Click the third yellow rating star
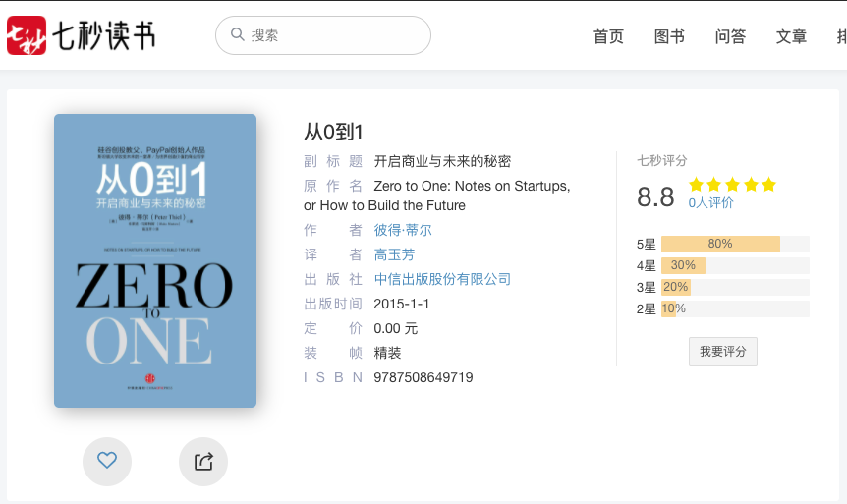This screenshot has height=504, width=847. coord(732,185)
